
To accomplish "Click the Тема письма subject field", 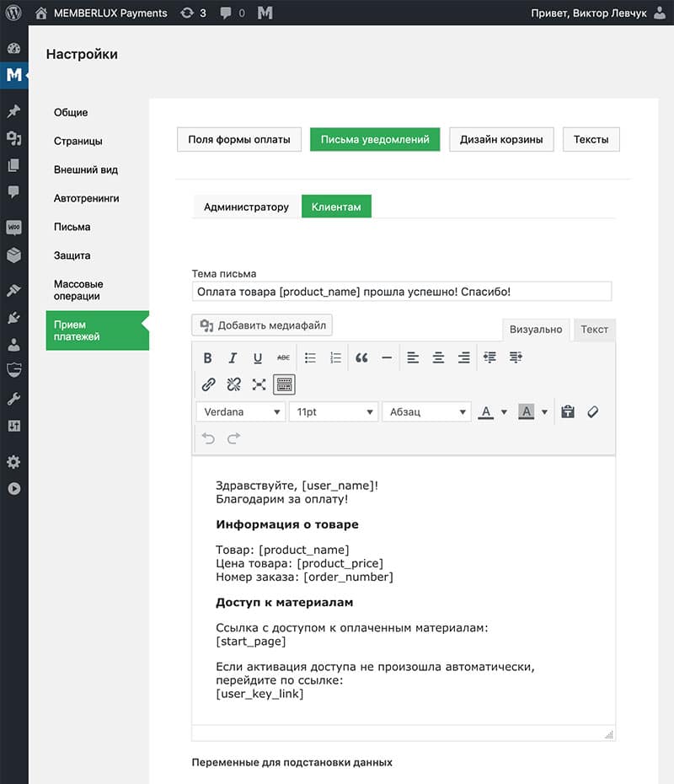I will (x=401, y=292).
